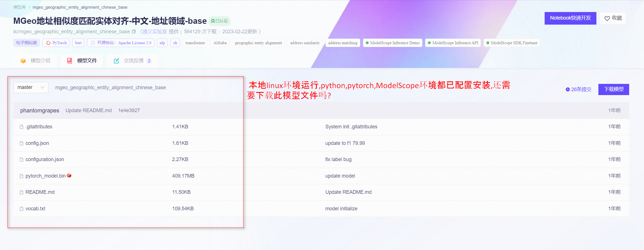Open the vocab.txt file
The image size is (644, 250).
pos(35,209)
